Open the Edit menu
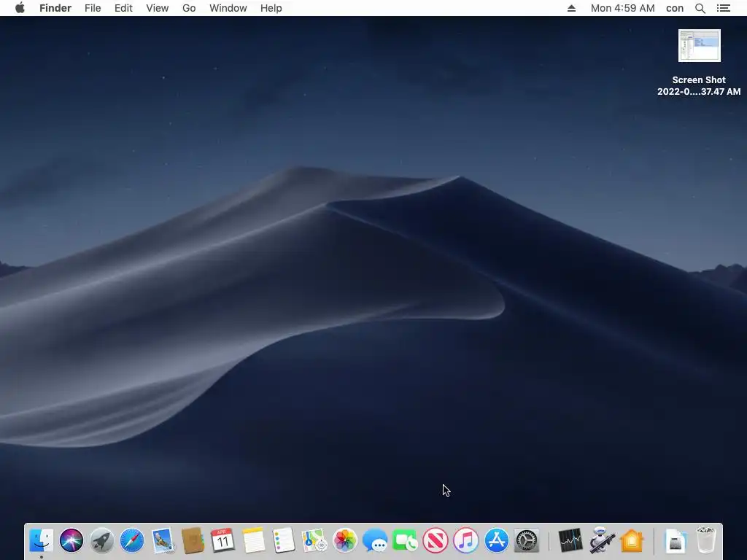 tap(123, 8)
